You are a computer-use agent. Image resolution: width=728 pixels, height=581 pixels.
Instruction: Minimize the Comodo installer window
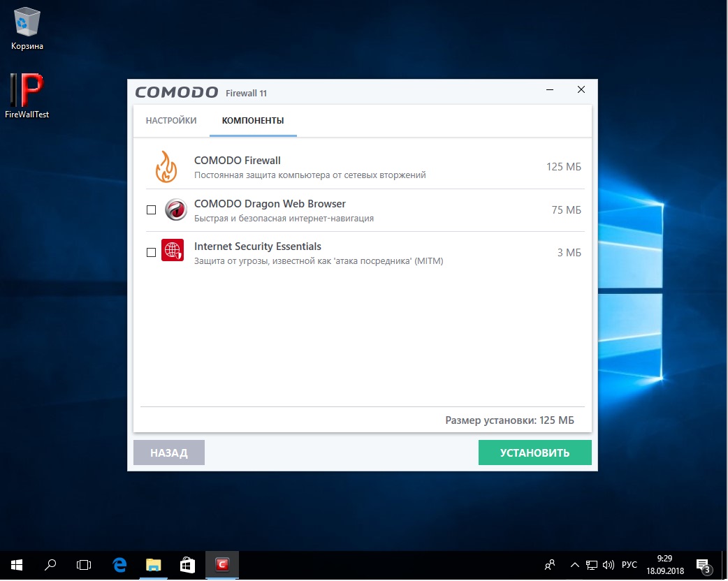[x=550, y=89]
